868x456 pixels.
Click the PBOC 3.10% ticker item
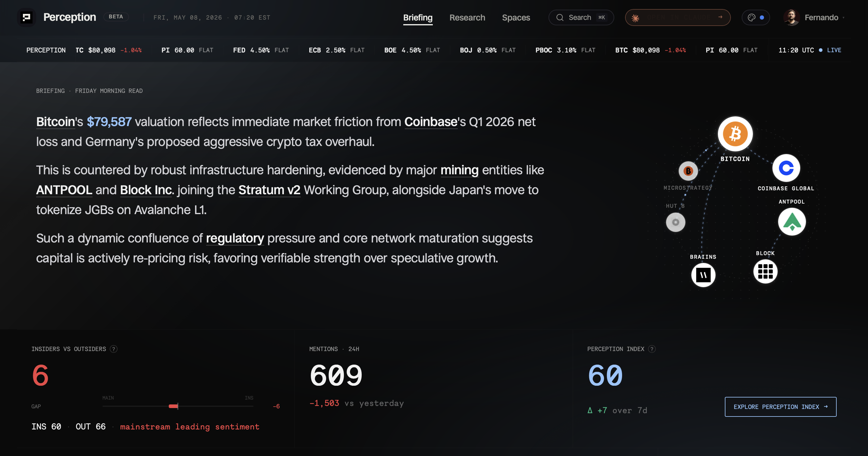[x=565, y=50]
